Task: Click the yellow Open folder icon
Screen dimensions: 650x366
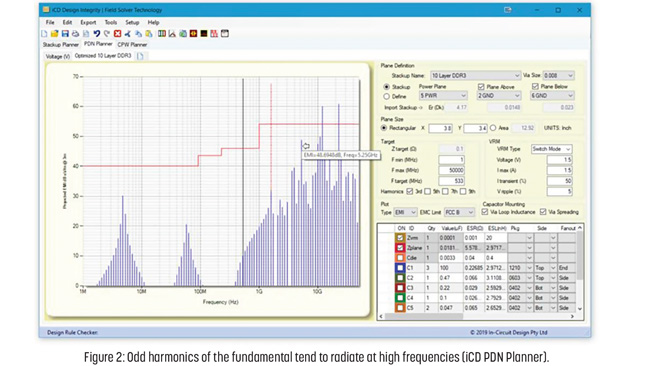Action: pos(54,34)
